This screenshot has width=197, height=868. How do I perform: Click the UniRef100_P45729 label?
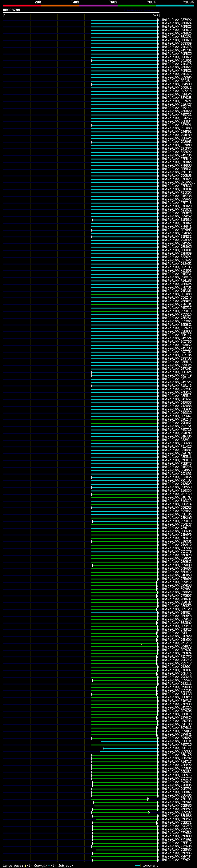click(177, 429)
